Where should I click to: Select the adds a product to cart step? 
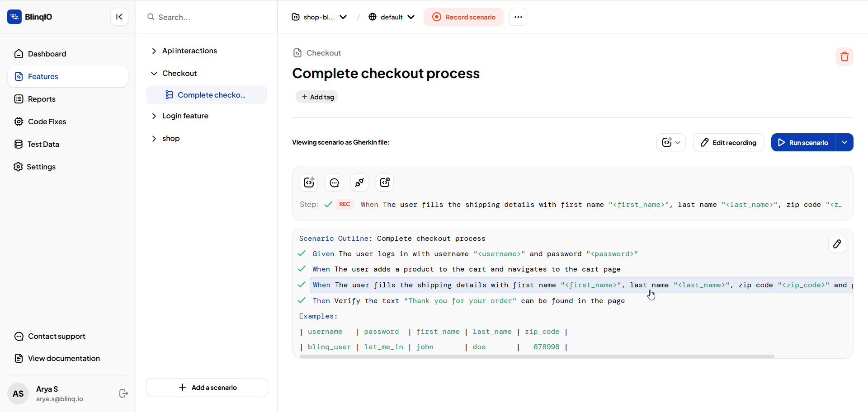coord(467,269)
